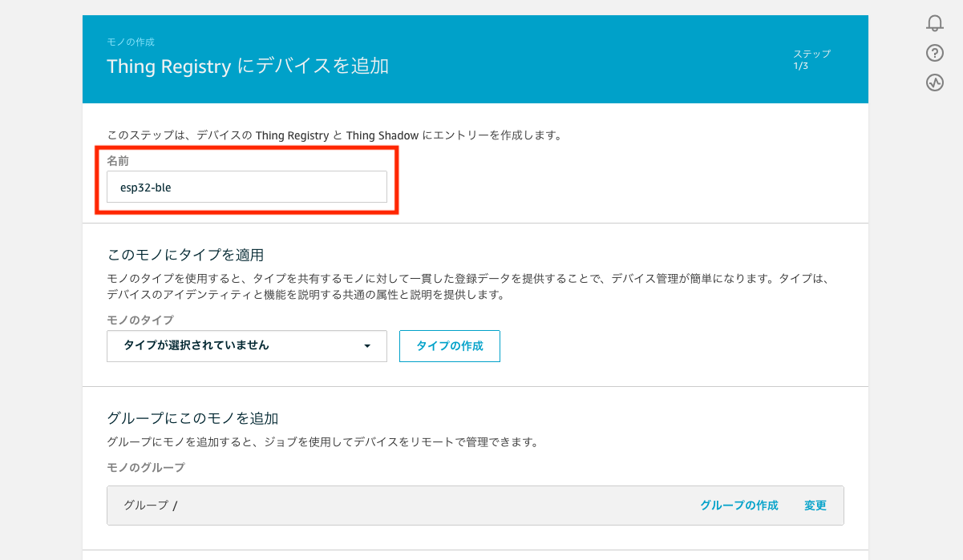Click the help question mark icon
Viewport: 963px width, 560px height.
(x=934, y=53)
